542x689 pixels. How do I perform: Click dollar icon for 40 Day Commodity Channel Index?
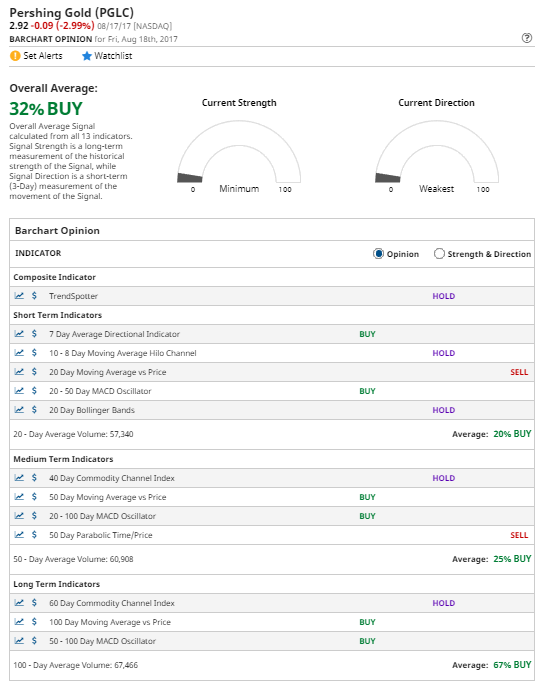click(34, 478)
